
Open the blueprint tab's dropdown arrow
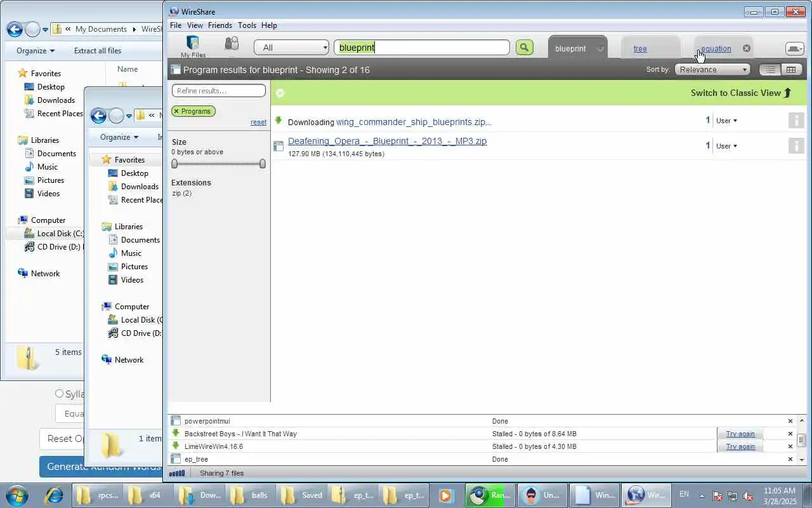tap(600, 49)
